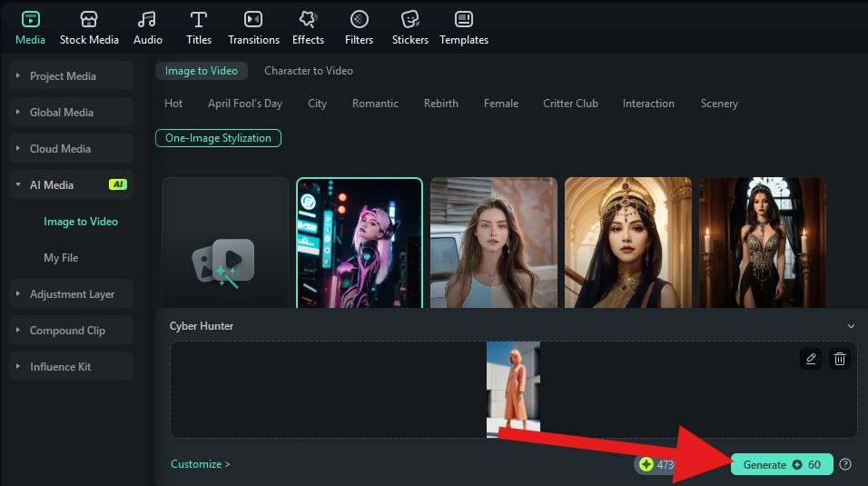Expand Compound Clip section
Image resolution: width=868 pixels, height=486 pixels.
(18, 331)
